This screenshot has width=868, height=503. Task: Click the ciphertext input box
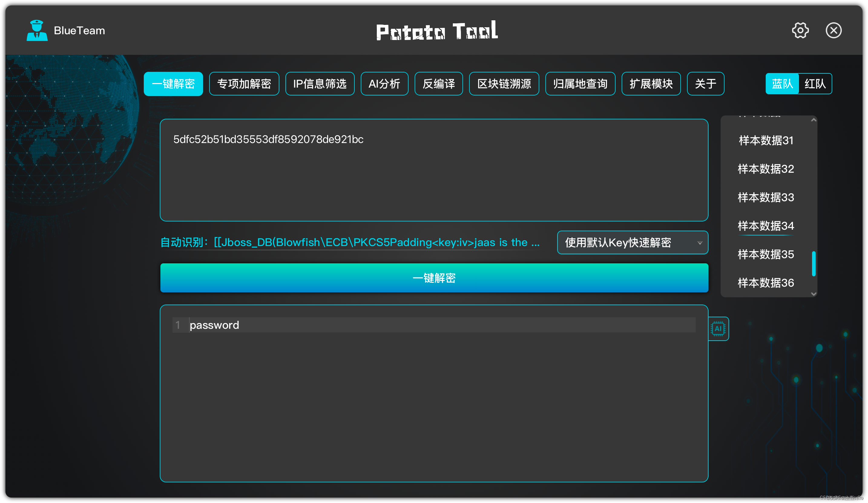(x=434, y=170)
